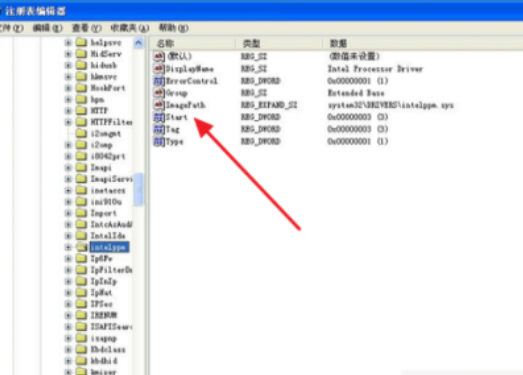
Task: Click the Inport folder icon
Action: tap(81, 213)
